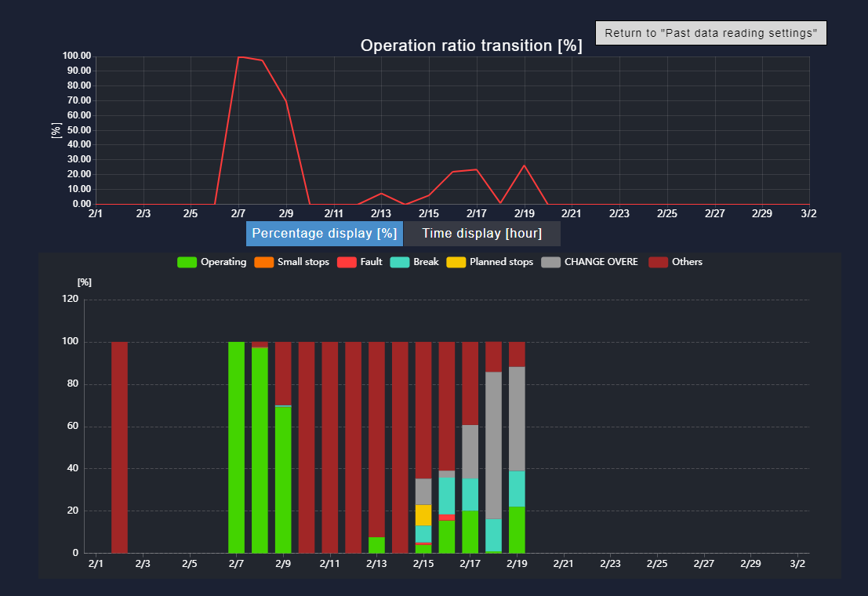Viewport: 868px width, 596px height.
Task: Toggle the dark red Others legend swatch
Action: (658, 262)
